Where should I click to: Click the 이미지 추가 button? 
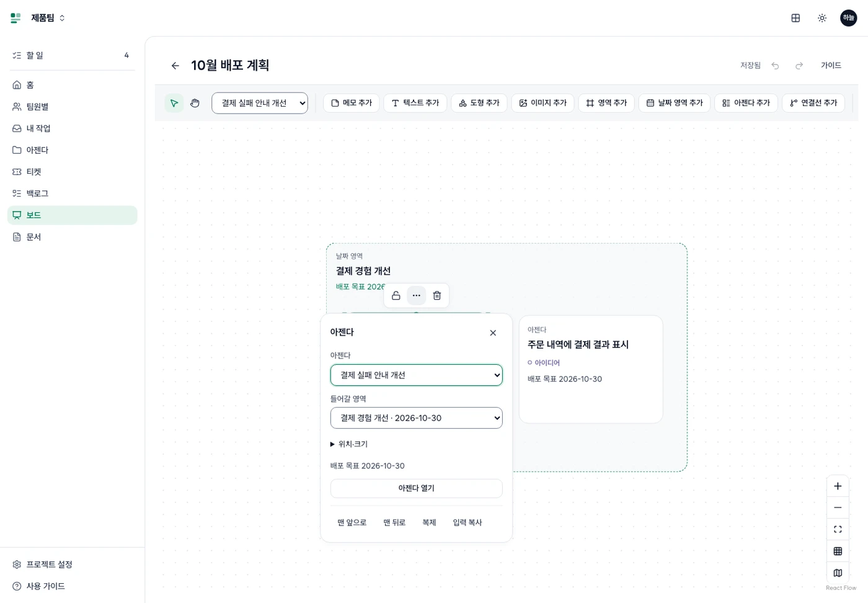[543, 103]
